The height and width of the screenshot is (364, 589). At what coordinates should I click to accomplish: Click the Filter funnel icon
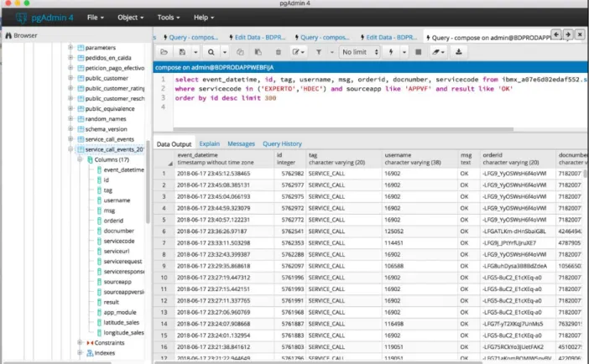click(x=319, y=52)
